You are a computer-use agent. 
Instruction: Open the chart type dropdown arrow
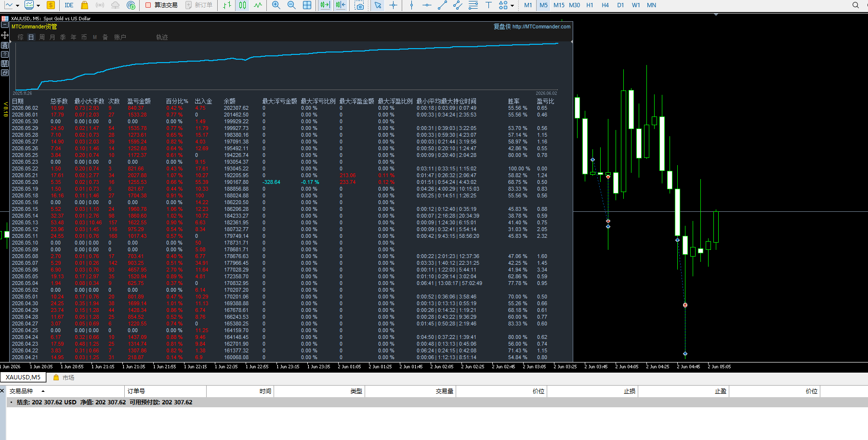point(17,6)
